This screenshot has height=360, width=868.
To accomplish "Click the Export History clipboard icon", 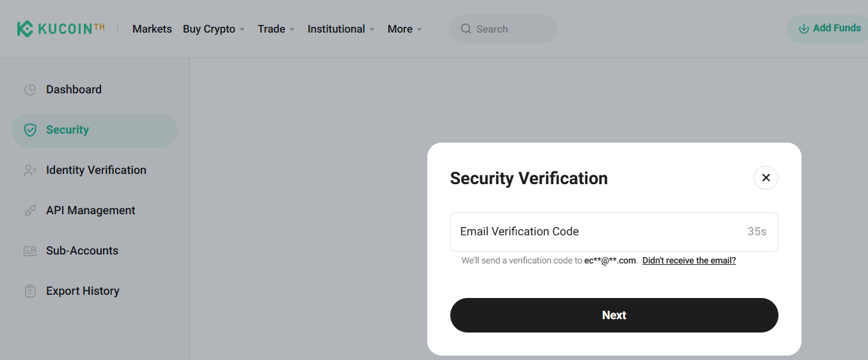I will click(30, 292).
